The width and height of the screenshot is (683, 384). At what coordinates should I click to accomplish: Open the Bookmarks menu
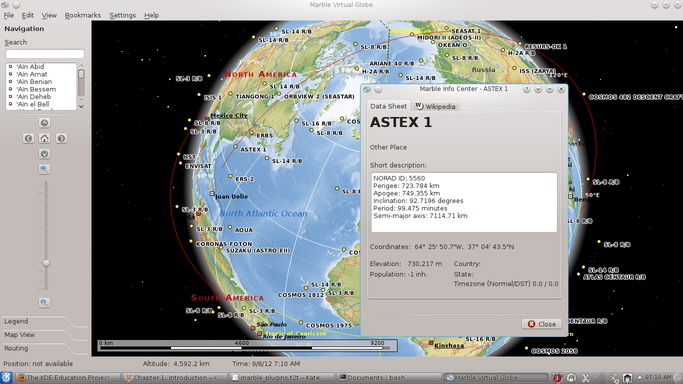coord(83,15)
